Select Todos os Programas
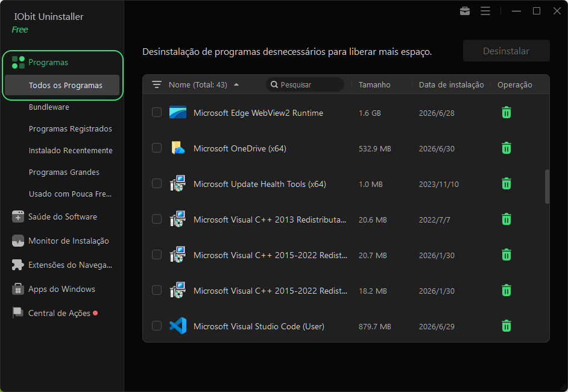The height and width of the screenshot is (392, 568). pos(62,85)
